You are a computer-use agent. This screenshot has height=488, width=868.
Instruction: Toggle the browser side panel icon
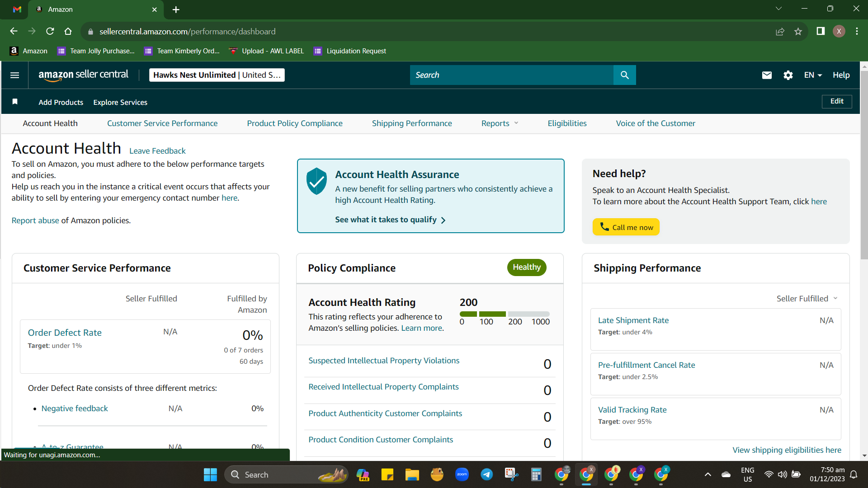tap(821, 31)
